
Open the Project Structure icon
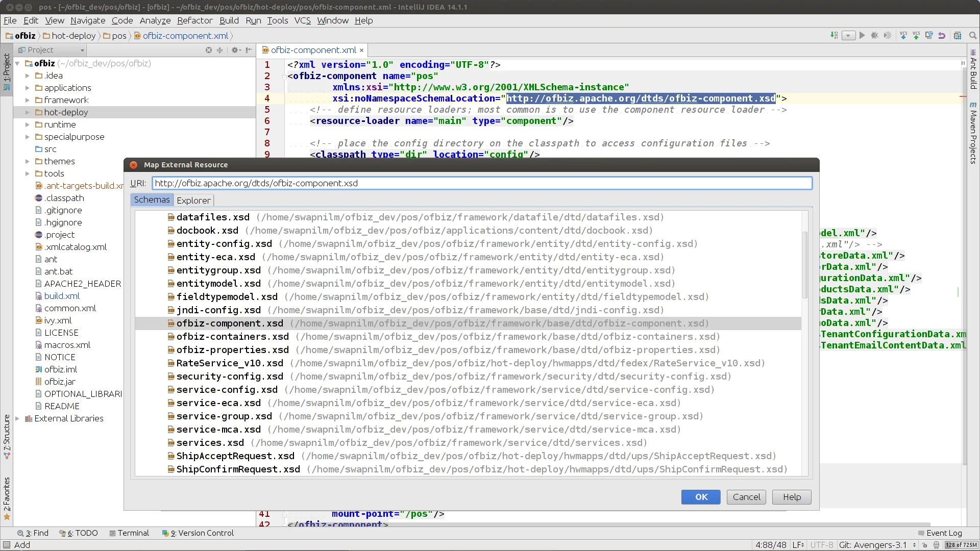[958, 35]
